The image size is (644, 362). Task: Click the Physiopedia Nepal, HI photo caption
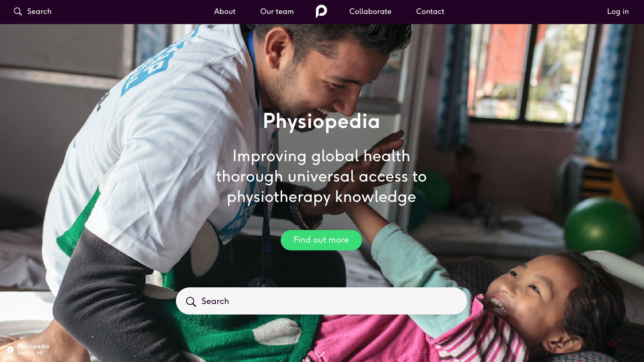[33, 349]
